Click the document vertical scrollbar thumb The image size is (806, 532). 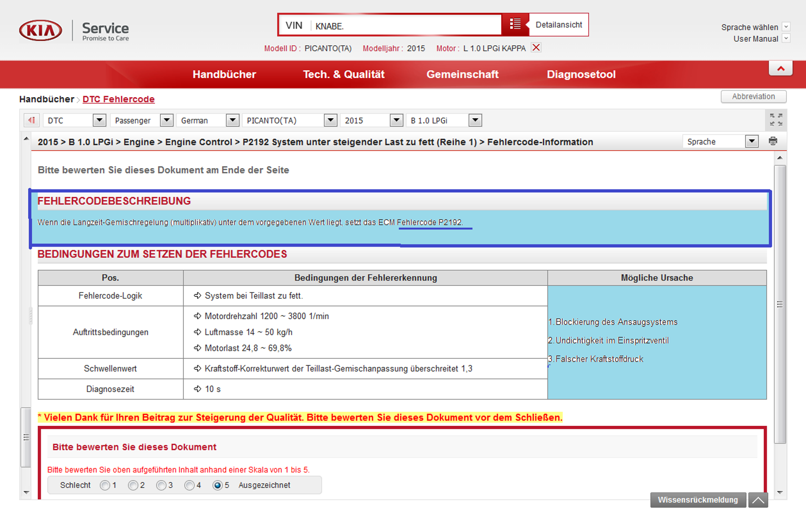[x=780, y=304]
